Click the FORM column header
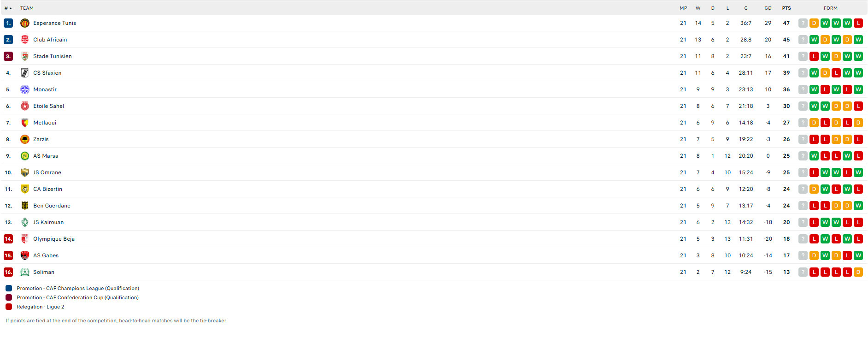868x338 pixels. tap(831, 8)
